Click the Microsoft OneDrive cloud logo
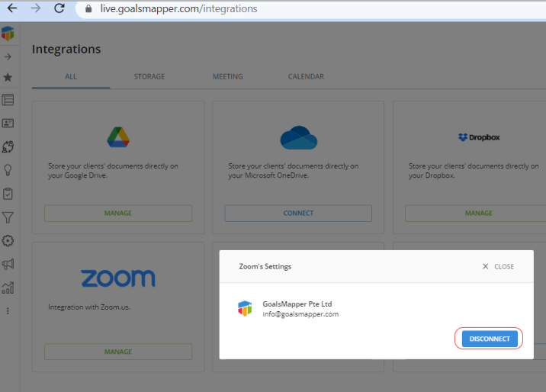 tap(299, 137)
